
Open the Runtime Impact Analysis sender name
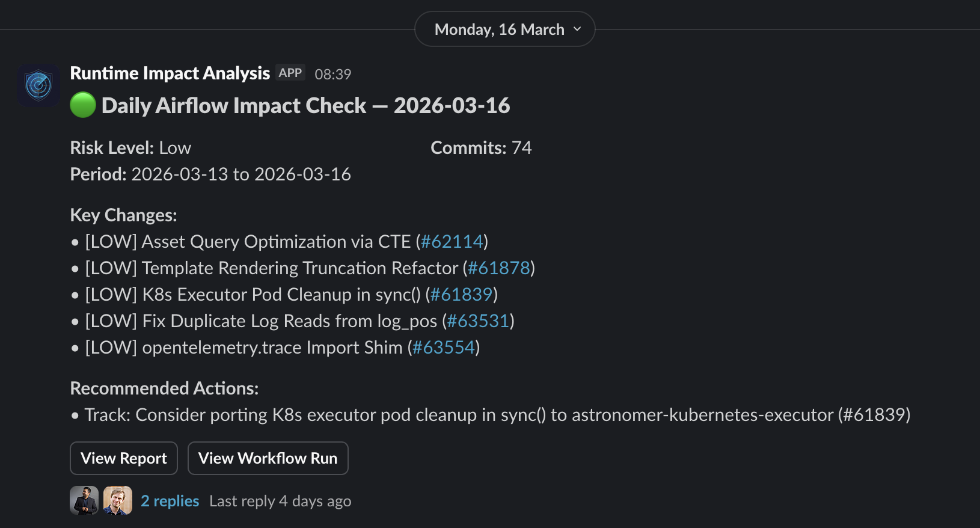(170, 73)
